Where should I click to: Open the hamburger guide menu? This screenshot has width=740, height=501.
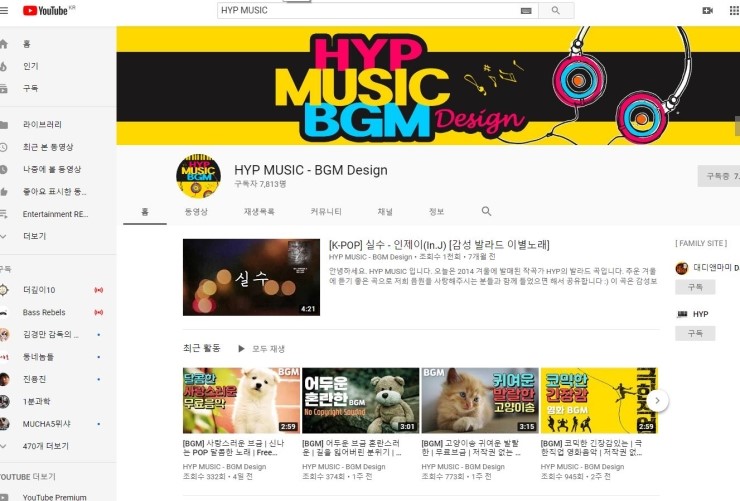click(4, 10)
